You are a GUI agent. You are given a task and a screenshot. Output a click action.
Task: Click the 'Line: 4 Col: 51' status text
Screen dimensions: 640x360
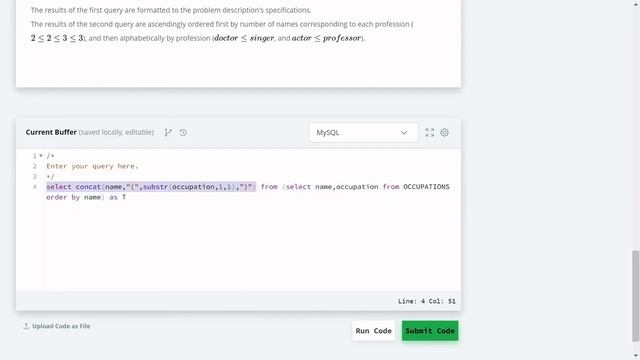[427, 301]
